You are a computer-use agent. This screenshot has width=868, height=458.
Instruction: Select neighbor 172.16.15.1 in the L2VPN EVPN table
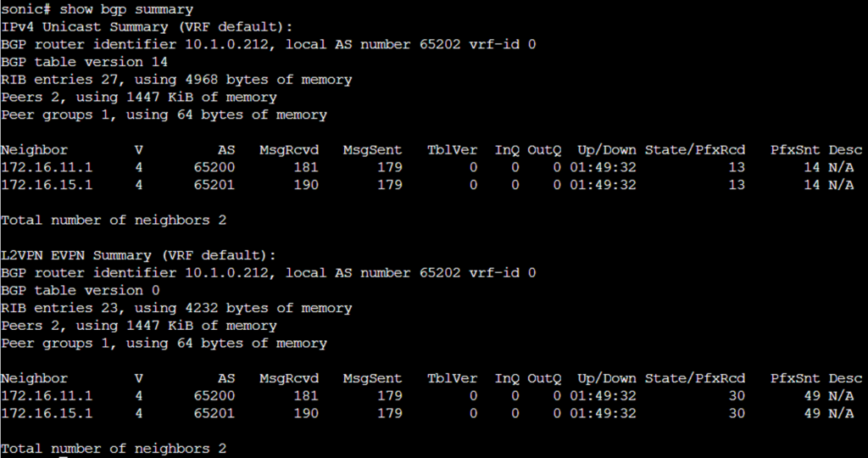coord(47,414)
